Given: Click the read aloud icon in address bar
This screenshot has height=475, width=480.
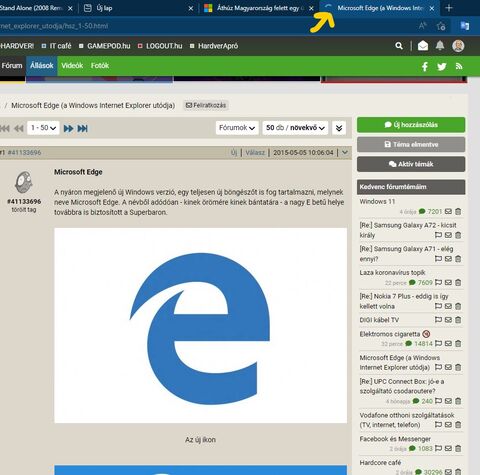Looking at the screenshot, I should tap(422, 26).
